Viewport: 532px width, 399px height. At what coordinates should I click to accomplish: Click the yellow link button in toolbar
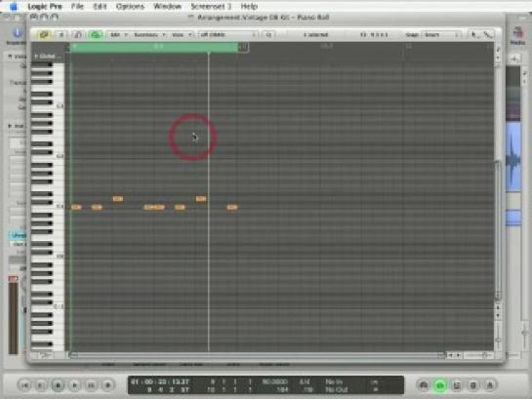point(44,34)
